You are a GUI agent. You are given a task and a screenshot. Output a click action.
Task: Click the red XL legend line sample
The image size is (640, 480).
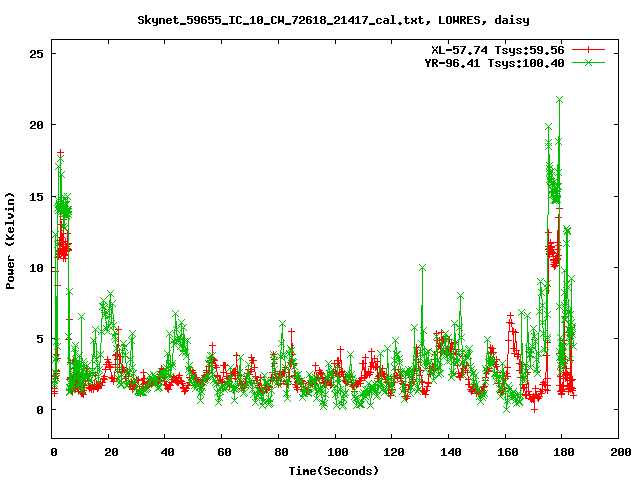point(588,50)
